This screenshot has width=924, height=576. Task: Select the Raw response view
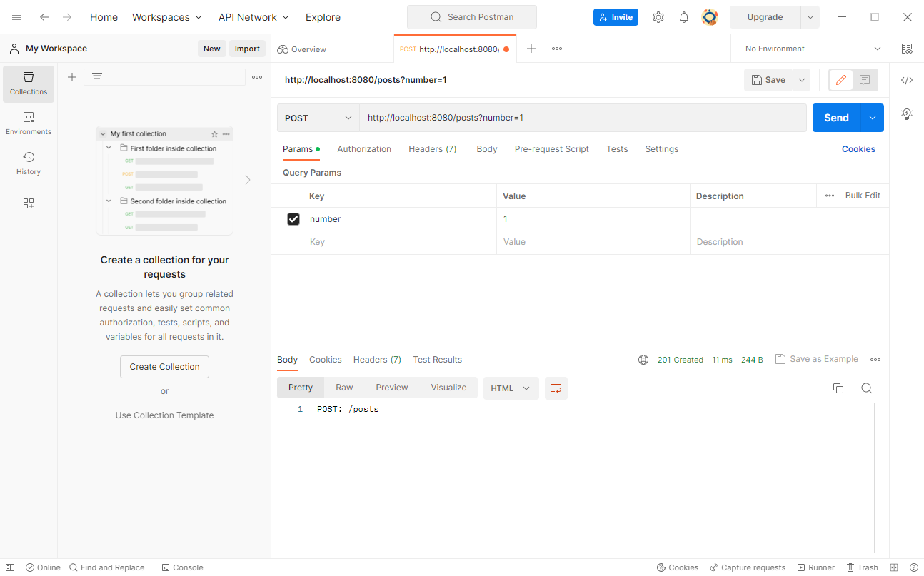coord(344,388)
